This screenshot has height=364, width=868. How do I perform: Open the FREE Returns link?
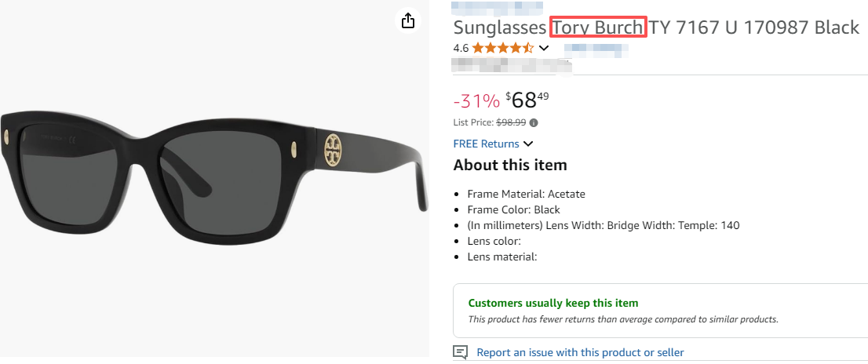(x=486, y=144)
